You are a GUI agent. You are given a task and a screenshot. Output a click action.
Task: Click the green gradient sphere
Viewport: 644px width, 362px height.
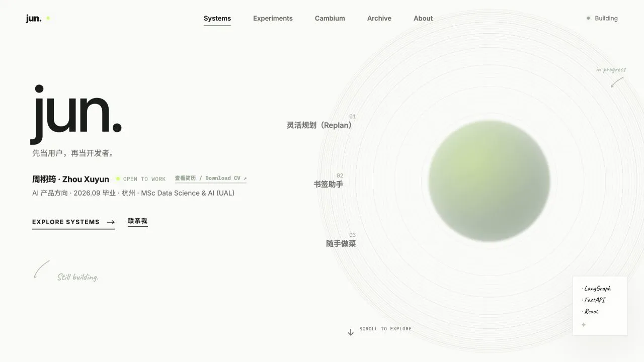[x=489, y=181]
